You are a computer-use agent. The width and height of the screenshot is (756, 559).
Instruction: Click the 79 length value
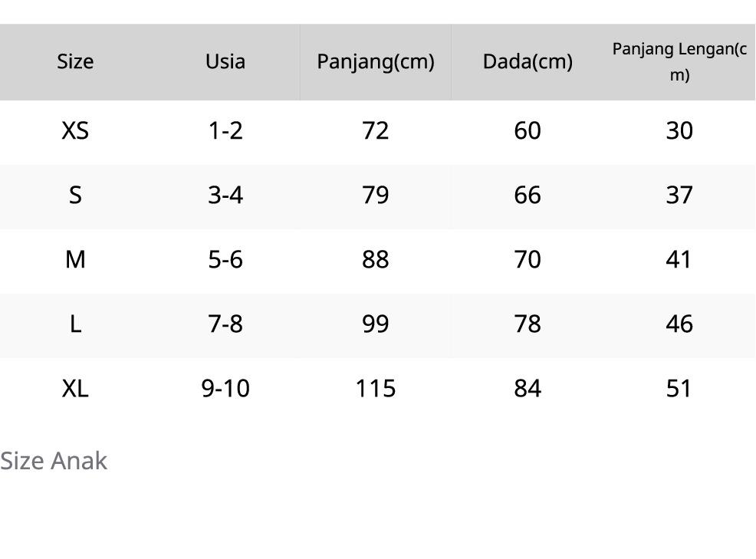(x=376, y=196)
